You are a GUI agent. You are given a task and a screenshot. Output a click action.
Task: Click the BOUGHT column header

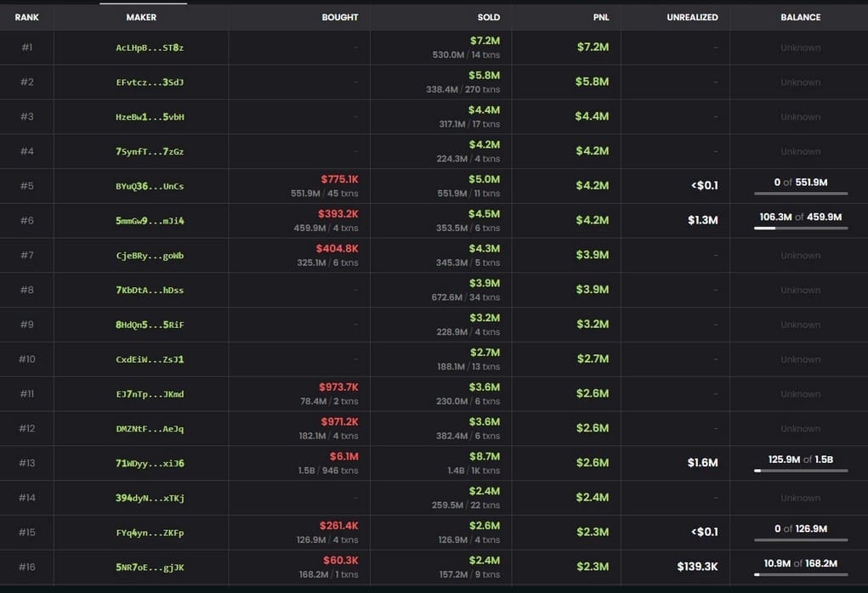[339, 17]
